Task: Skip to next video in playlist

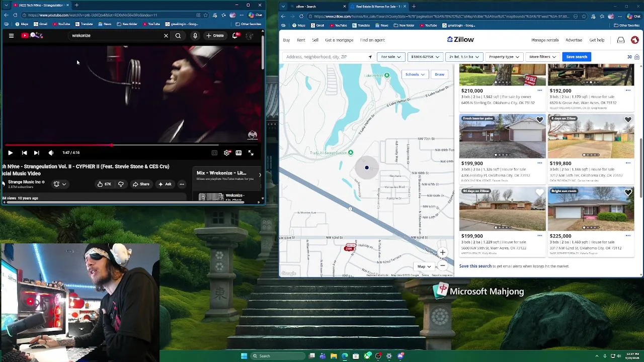Action: [36, 153]
